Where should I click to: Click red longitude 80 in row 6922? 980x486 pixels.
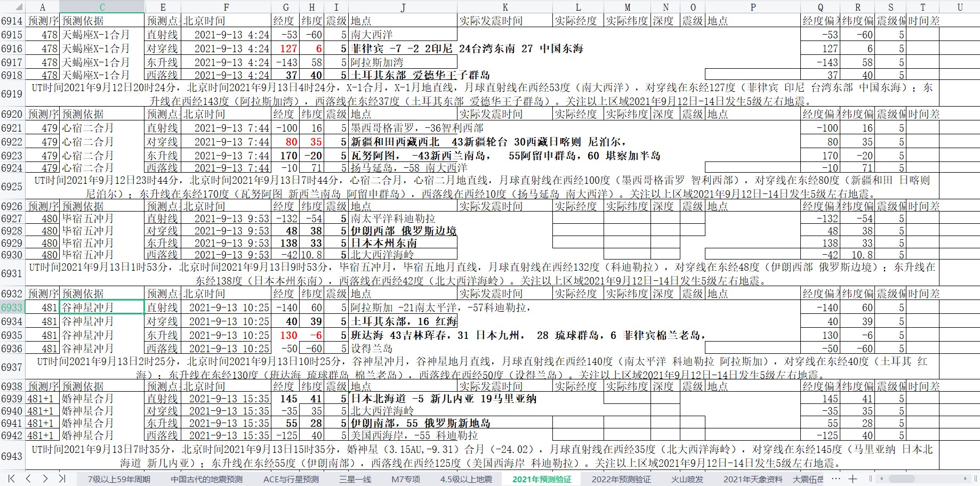click(x=285, y=142)
